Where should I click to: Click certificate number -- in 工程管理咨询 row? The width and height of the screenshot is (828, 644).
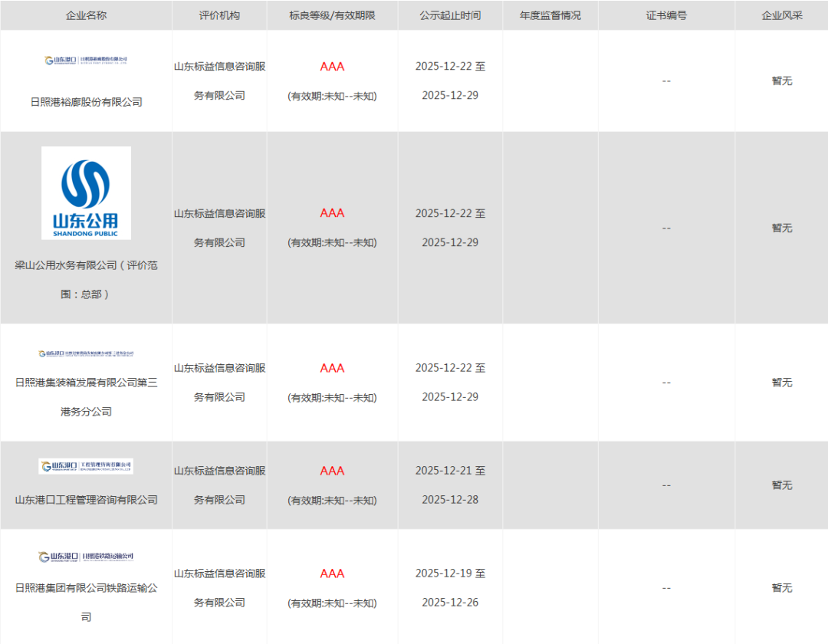coord(666,485)
